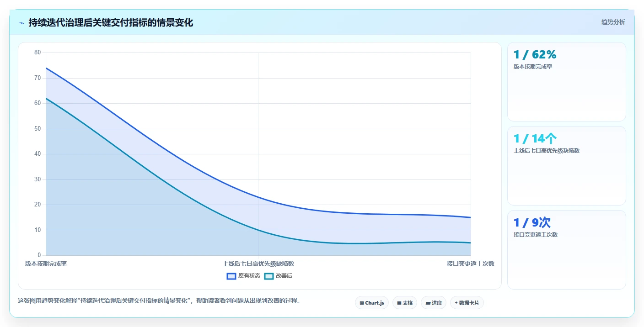Click the 原有状态 legend label
The image size is (644, 327).
pos(249,276)
